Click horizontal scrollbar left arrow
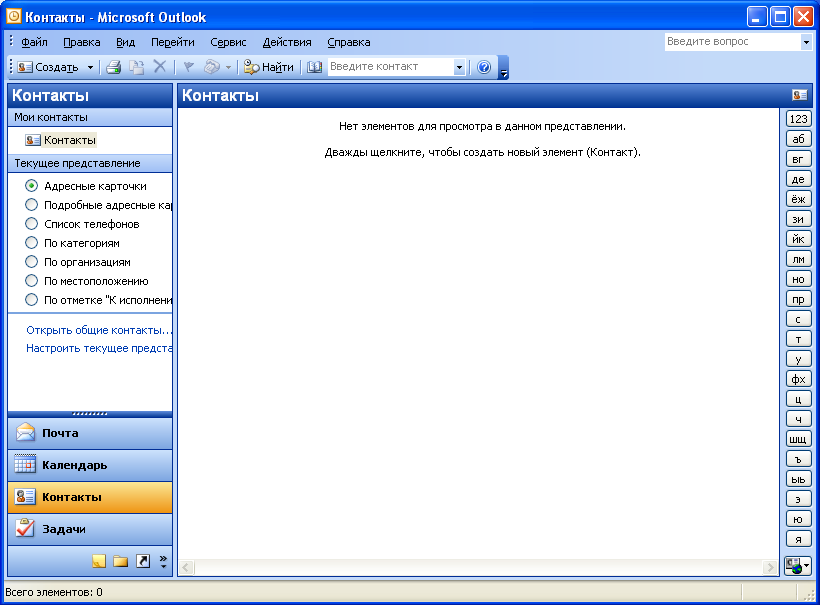 [x=187, y=567]
